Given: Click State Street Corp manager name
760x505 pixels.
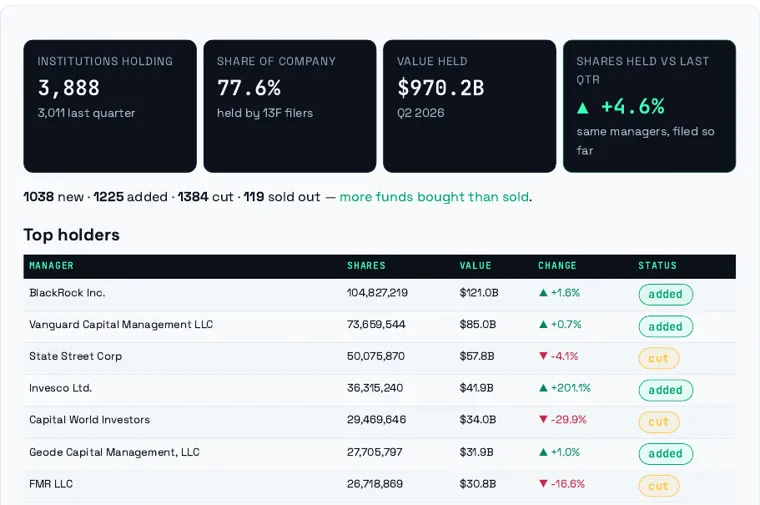Looking at the screenshot, I should pos(76,356).
